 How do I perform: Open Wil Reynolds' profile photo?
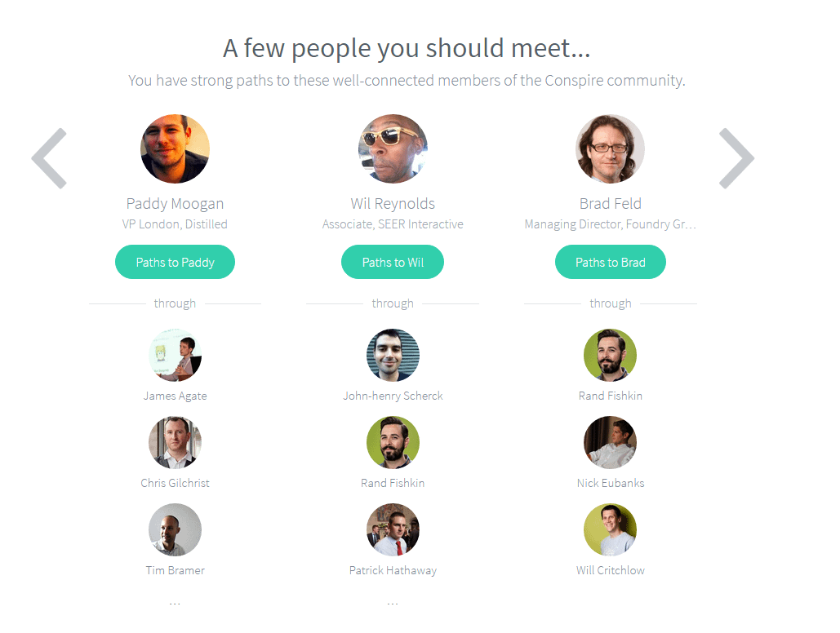(x=393, y=148)
